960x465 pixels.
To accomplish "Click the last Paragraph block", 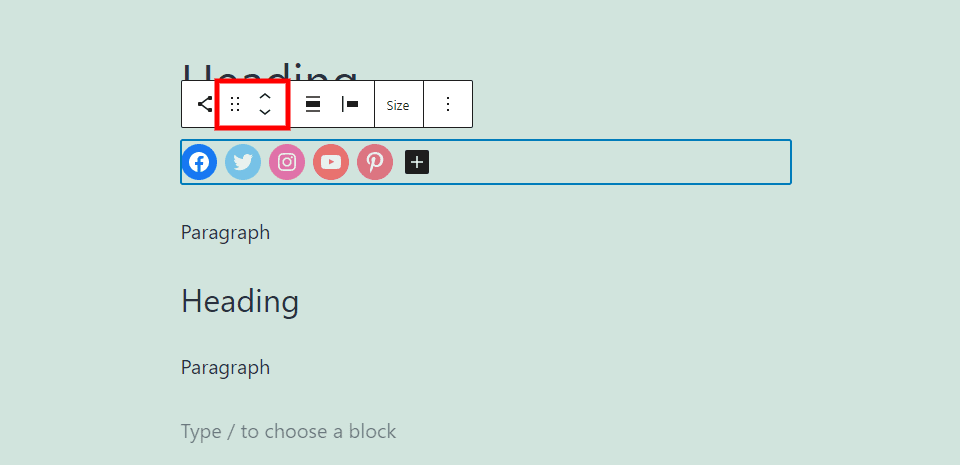I will tap(225, 367).
